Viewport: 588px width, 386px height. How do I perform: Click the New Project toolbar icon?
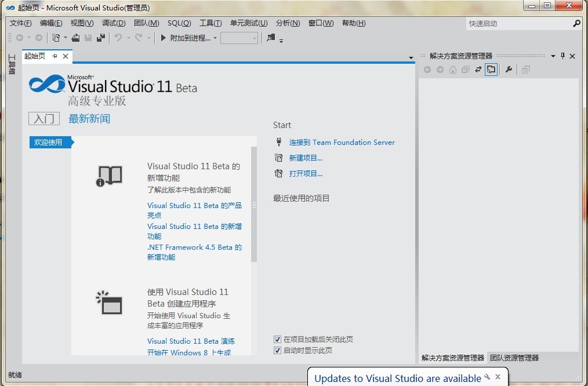pos(56,38)
